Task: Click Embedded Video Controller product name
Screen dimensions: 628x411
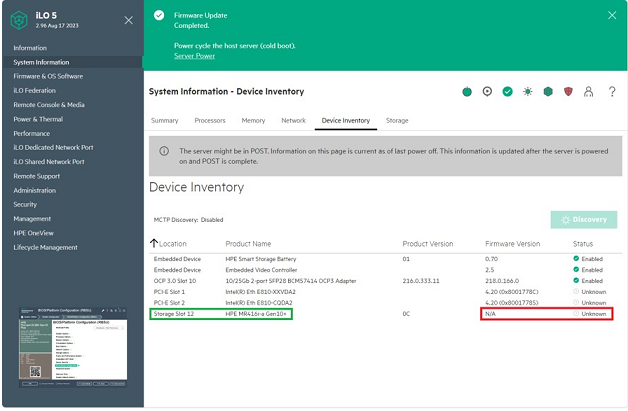Action: pyautogui.click(x=261, y=270)
